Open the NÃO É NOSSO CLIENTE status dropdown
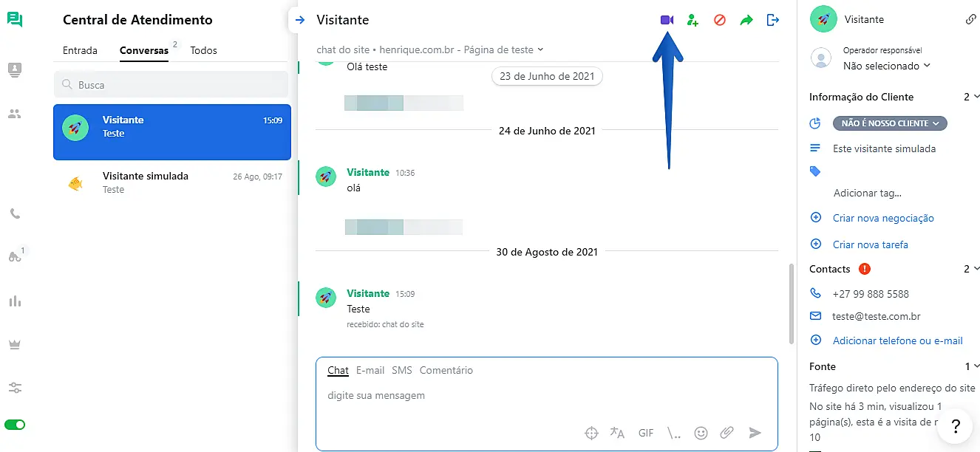 pos(890,123)
